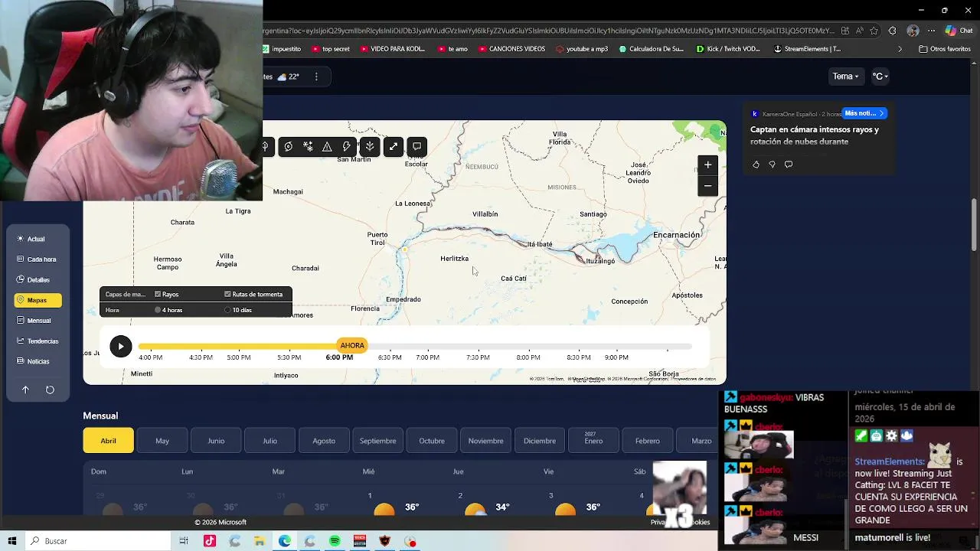Open the Otros favoritos folder
Image resolution: width=980 pixels, height=551 pixels.
(945, 49)
